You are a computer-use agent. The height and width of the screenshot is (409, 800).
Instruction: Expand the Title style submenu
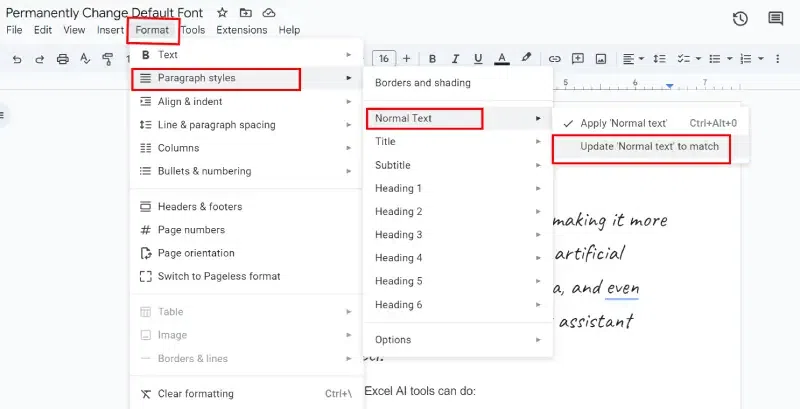click(458, 142)
